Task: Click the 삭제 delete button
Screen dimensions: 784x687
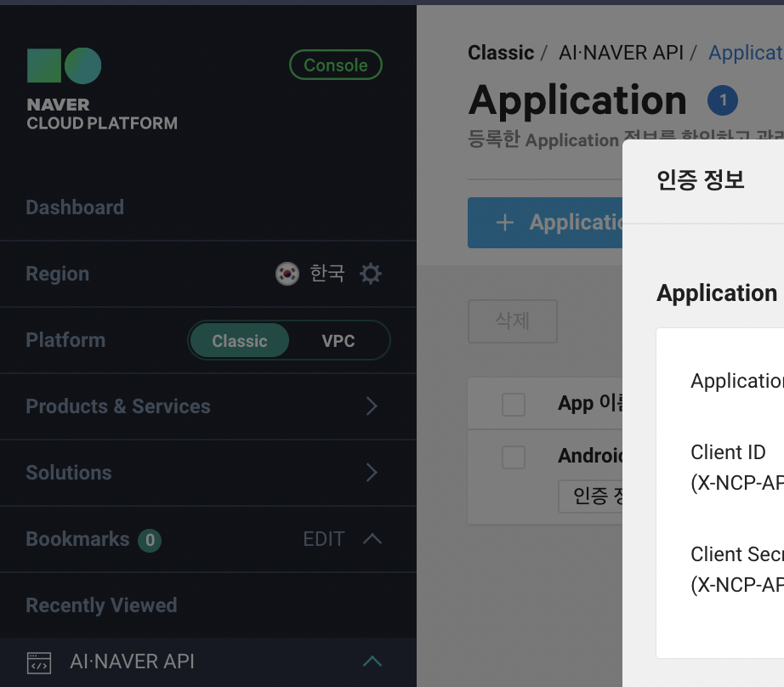Action: tap(513, 321)
